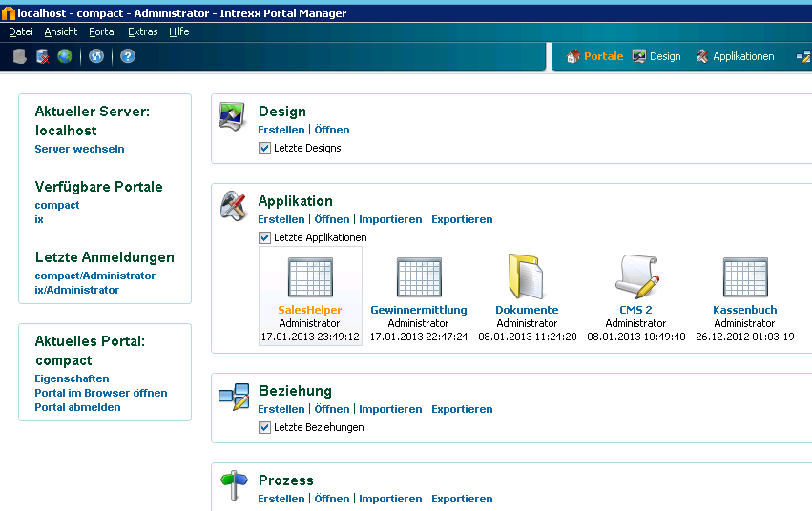Screen dimensions: 812x511
Task: Select the SalesHelper application icon
Action: 310,277
